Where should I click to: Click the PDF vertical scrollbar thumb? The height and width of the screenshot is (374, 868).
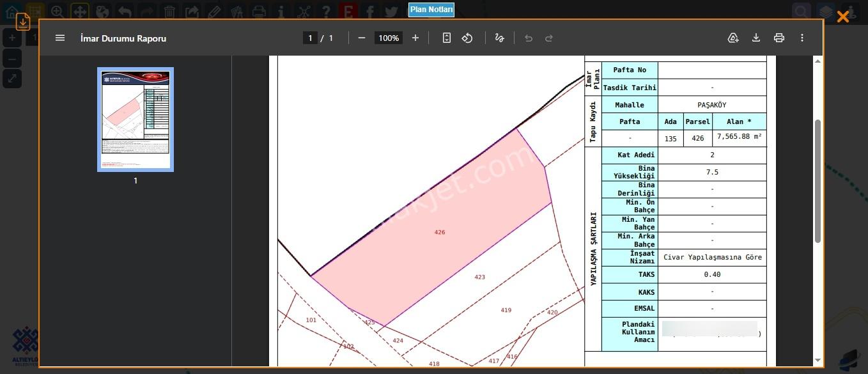[x=818, y=181]
